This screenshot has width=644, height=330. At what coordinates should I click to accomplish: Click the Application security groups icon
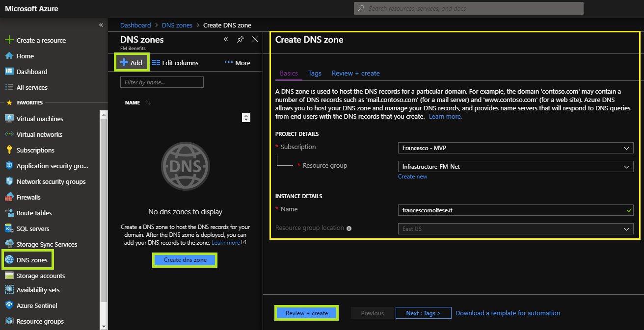(9, 166)
